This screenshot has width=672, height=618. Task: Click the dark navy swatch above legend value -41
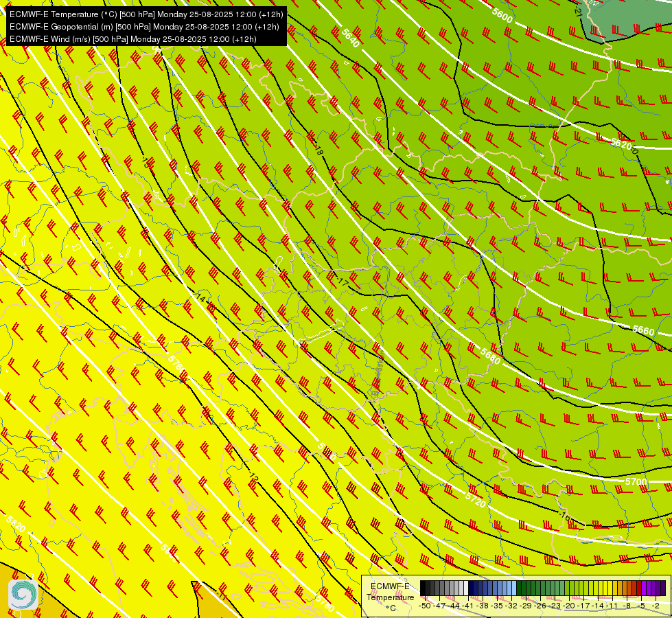tap(471, 588)
